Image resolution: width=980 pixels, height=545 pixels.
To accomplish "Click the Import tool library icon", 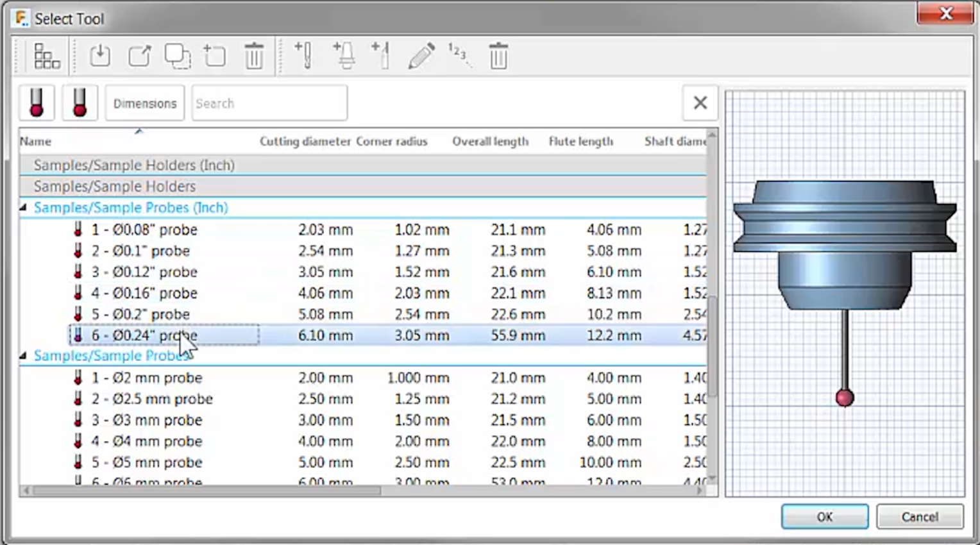I will pos(100,56).
